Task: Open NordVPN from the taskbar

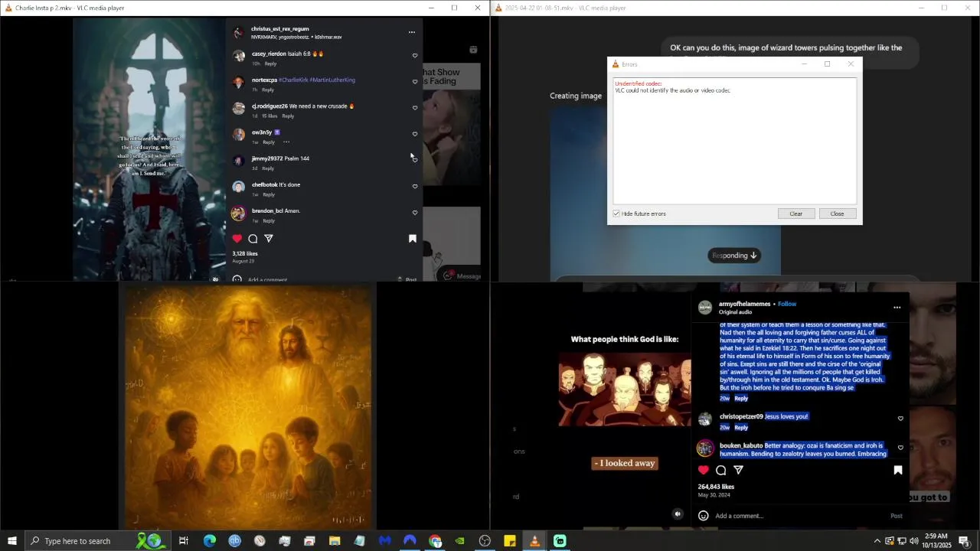Action: (x=410, y=541)
